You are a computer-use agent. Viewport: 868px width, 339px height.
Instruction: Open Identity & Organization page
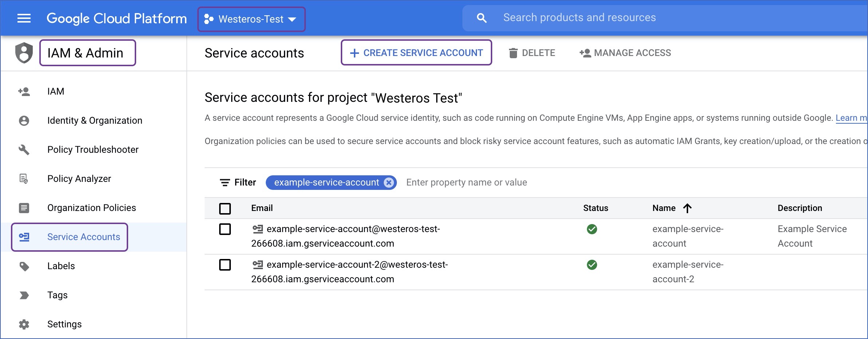(x=95, y=120)
